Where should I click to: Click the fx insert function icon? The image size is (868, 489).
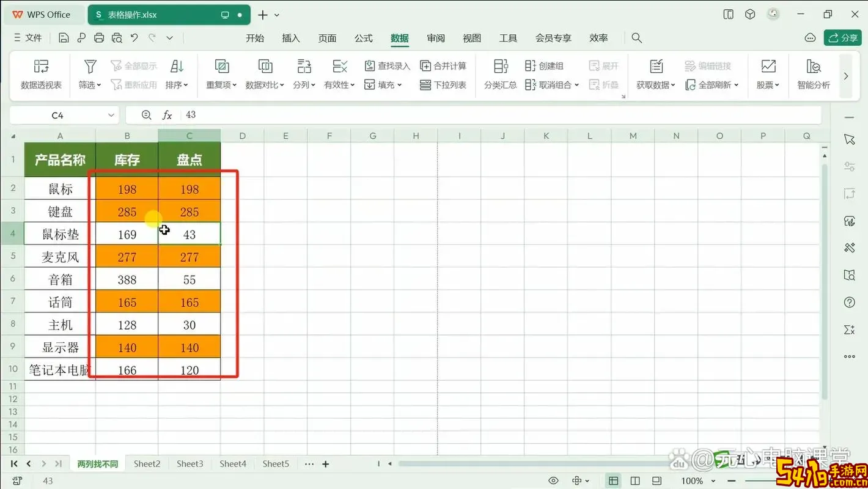coord(167,115)
